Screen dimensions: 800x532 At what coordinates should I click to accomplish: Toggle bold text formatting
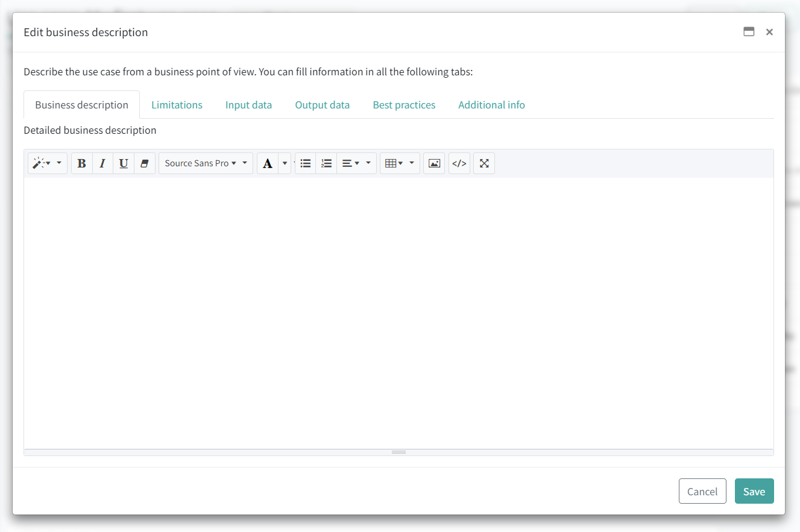pyautogui.click(x=82, y=163)
